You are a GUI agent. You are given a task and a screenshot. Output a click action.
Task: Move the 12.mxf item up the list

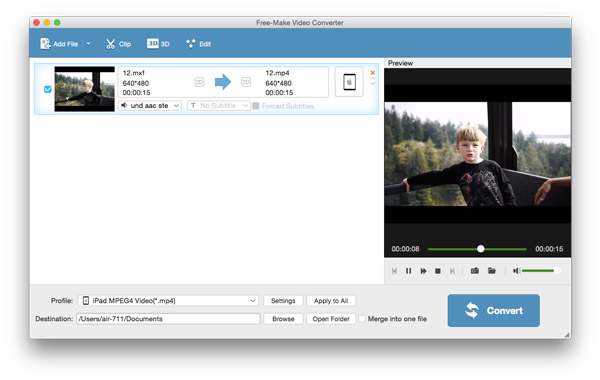point(373,78)
